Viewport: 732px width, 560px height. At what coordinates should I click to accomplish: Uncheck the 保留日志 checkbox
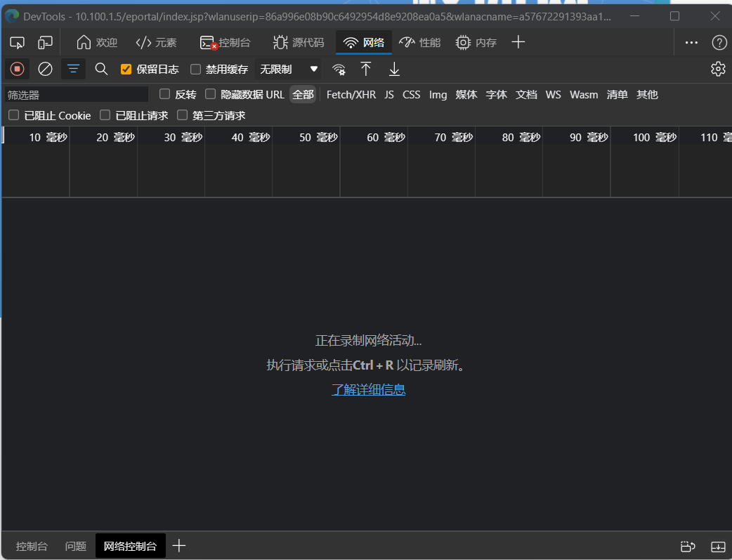click(126, 69)
